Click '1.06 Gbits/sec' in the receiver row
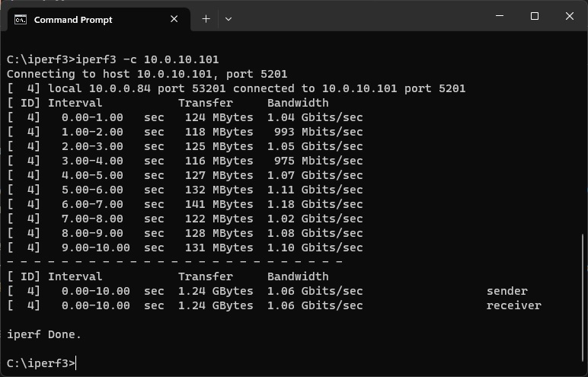Viewport: 588px width, 377px height. click(315, 305)
